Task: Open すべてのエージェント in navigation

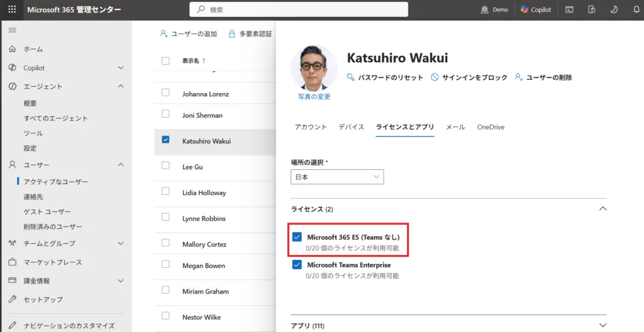Action: (x=56, y=118)
